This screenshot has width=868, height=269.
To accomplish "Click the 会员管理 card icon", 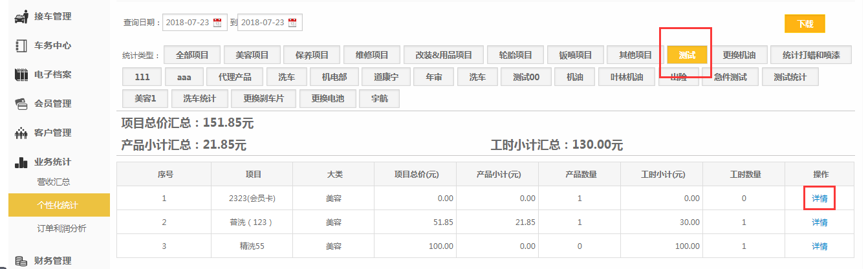I will (21, 103).
